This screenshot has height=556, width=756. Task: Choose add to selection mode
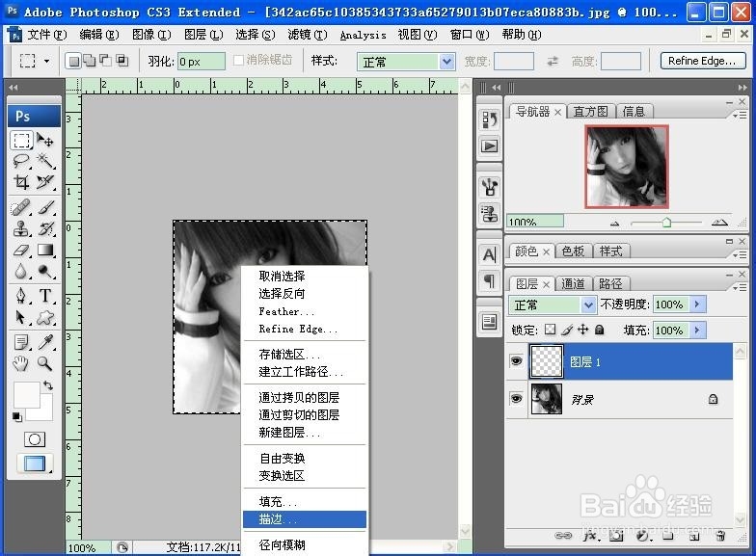[89, 60]
